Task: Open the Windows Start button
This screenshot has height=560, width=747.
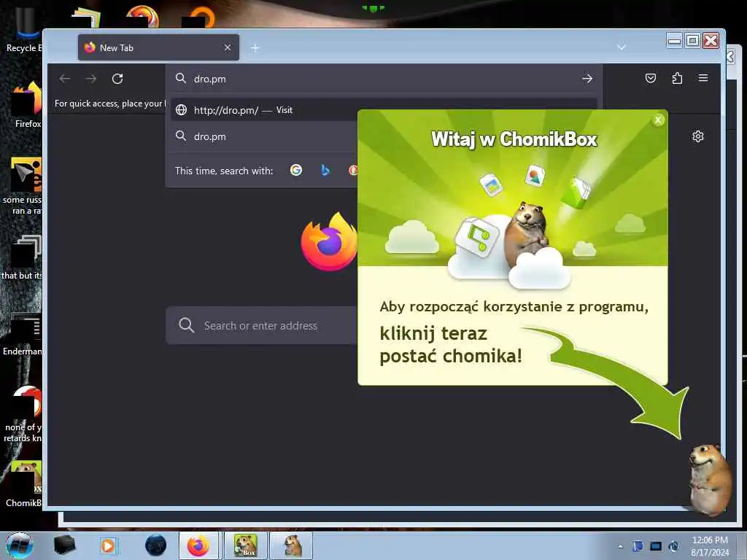Action: click(x=20, y=545)
